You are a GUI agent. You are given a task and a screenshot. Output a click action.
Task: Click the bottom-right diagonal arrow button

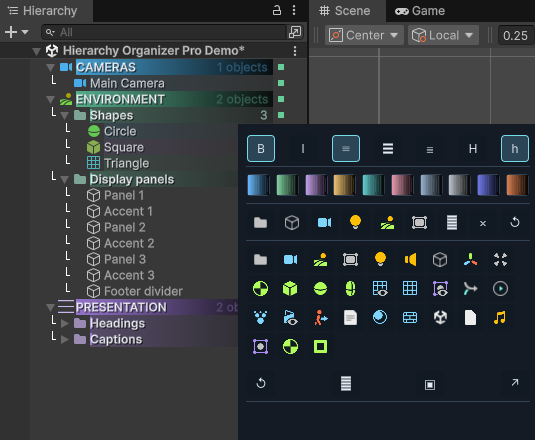pyautogui.click(x=515, y=383)
